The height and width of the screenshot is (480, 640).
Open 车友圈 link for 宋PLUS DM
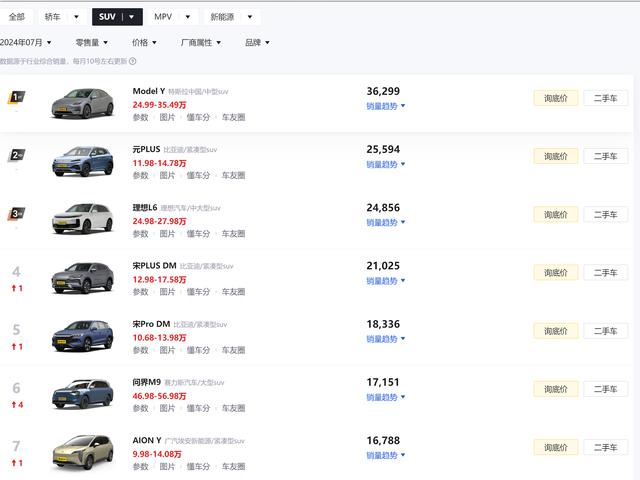point(233,292)
